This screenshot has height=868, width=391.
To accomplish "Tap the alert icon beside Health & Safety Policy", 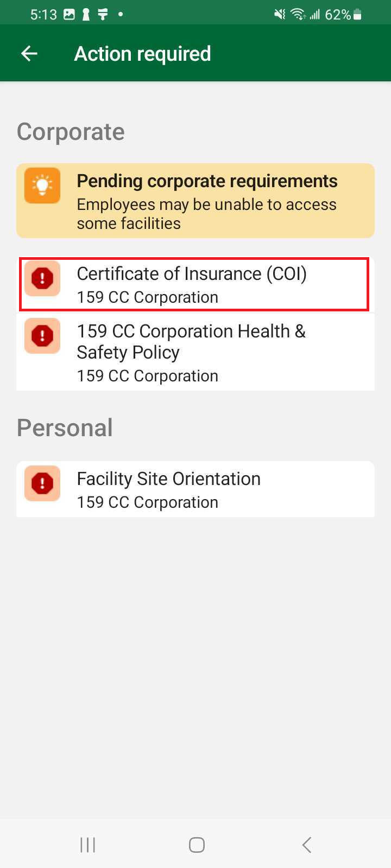I will tap(42, 336).
